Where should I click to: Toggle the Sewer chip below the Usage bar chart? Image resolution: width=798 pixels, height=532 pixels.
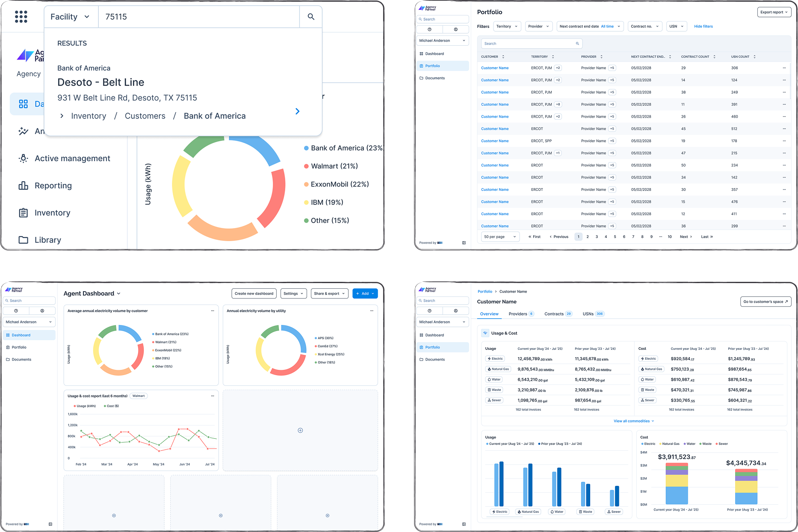tap(614, 511)
